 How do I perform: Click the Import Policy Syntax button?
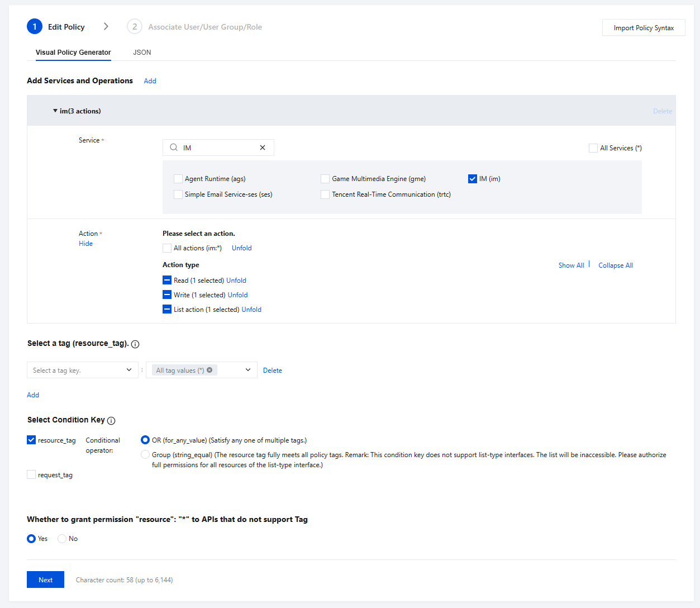click(644, 28)
